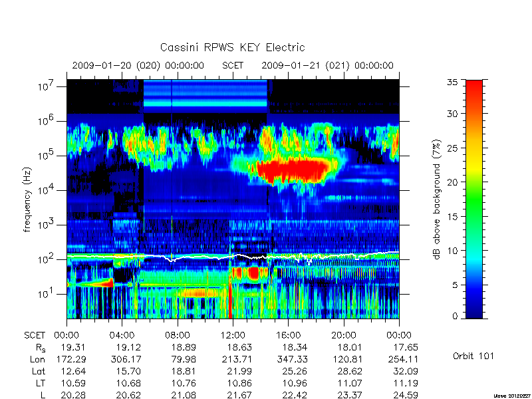Click the 'L' row label
Viewport: 532px width, 399px height.
(x=43, y=395)
